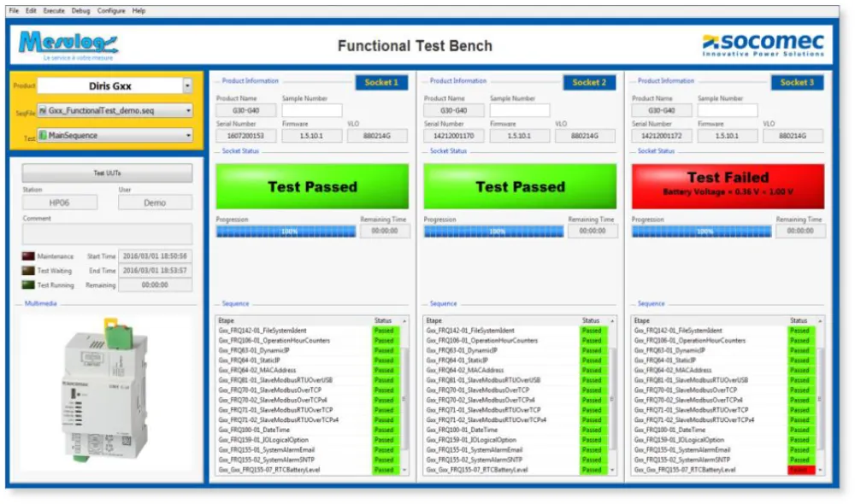The image size is (855, 504).
Task: Click Socket 2 serial number 14212001170
Action: 454,136
